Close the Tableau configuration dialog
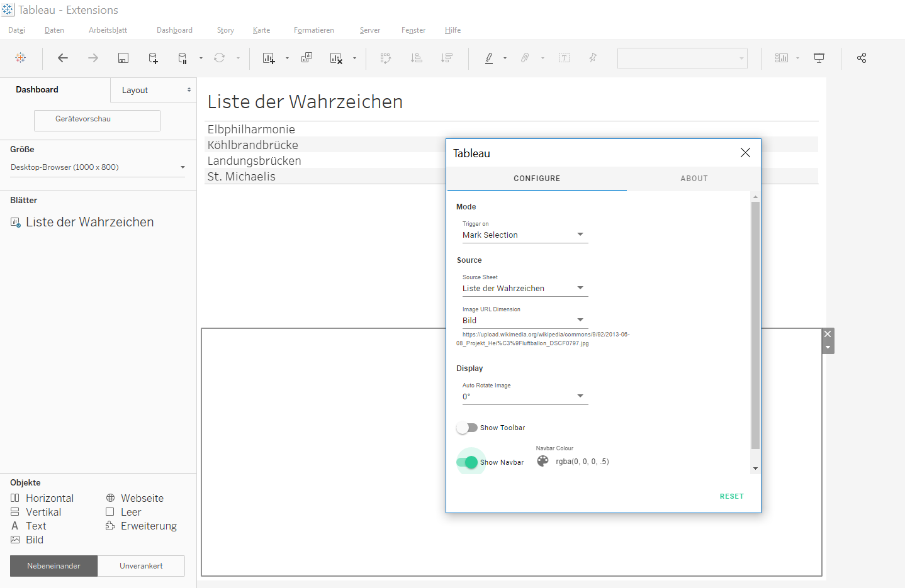905x588 pixels. [x=745, y=153]
